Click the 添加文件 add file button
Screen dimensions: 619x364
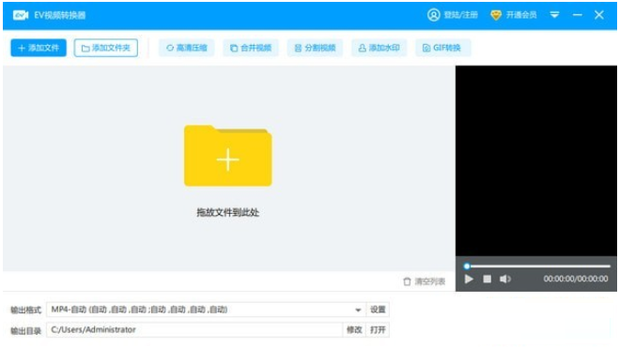(39, 48)
